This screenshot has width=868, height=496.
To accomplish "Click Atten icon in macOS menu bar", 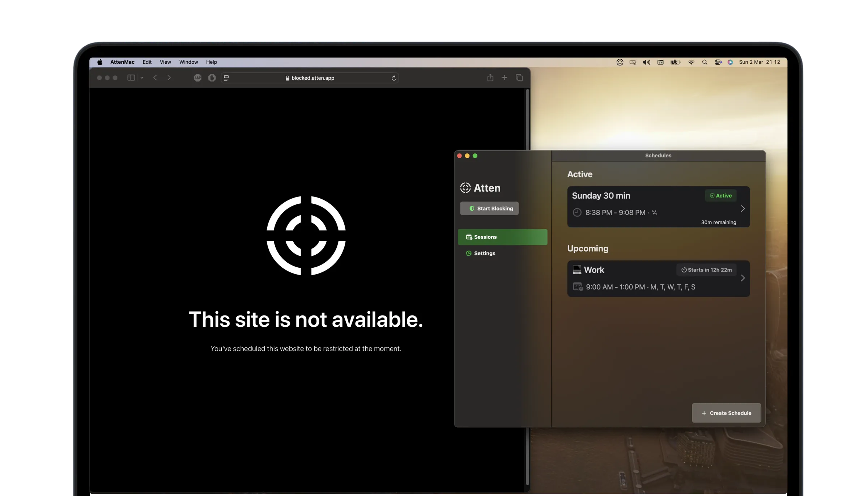I will coord(620,62).
